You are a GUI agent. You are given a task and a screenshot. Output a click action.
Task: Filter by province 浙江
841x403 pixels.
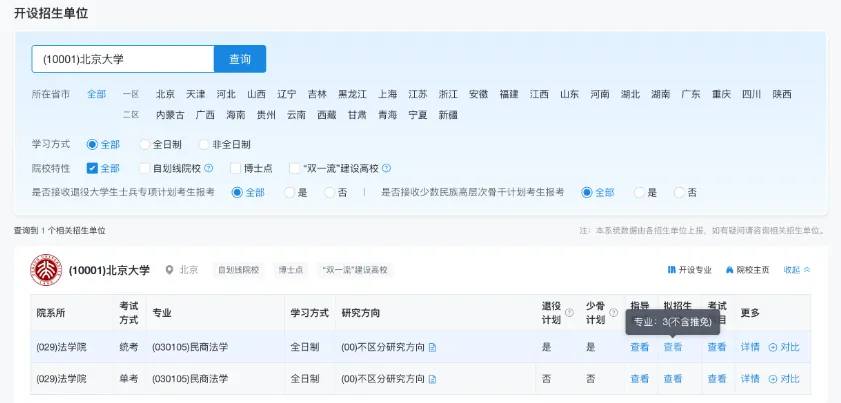[x=448, y=94]
